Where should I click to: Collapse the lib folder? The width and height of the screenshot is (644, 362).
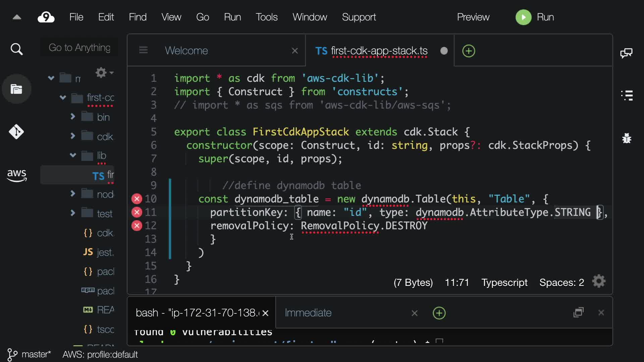[x=73, y=155]
